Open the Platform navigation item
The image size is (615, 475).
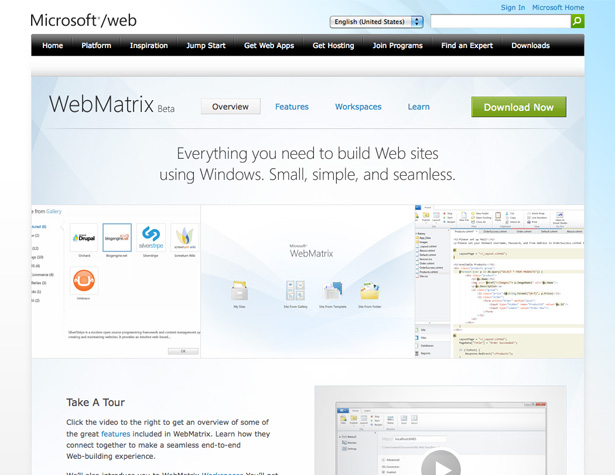pos(96,45)
